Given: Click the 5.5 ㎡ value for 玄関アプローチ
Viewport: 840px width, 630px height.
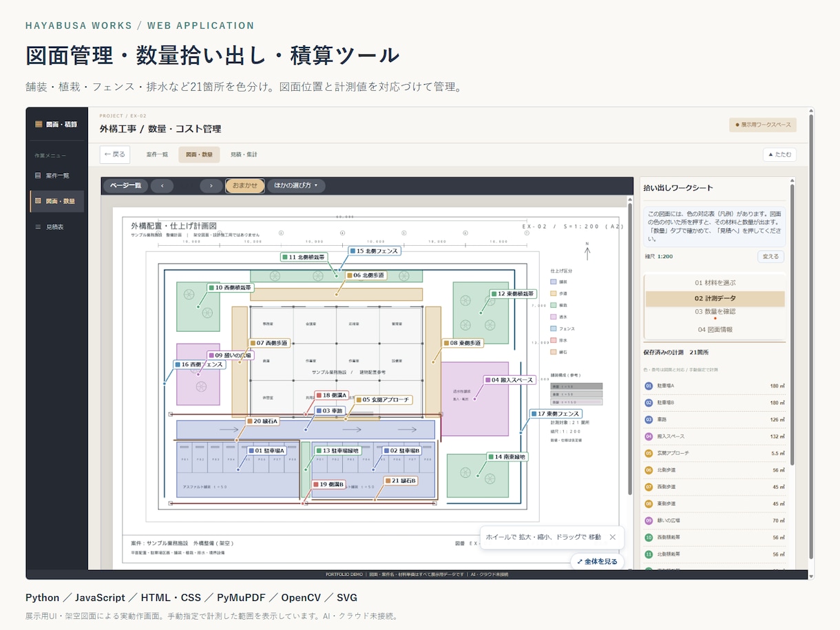Looking at the screenshot, I should point(779,453).
